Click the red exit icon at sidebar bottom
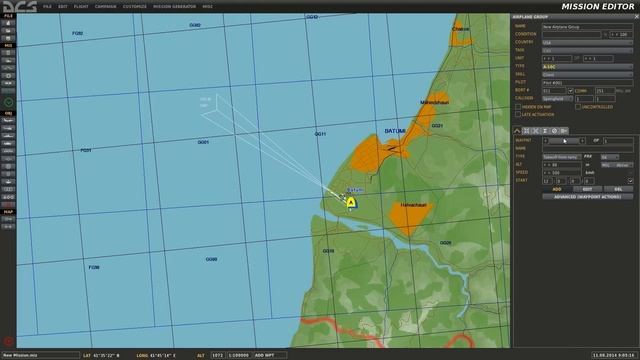The width and height of the screenshot is (640, 360). 8,341
